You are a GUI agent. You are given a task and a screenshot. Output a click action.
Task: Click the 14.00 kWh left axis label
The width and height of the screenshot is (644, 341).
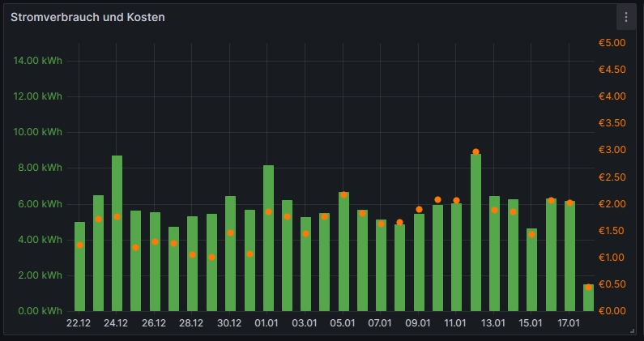click(x=39, y=61)
